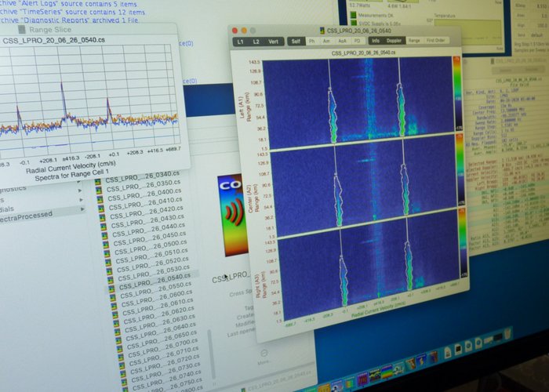Click the file icon beside CSS_LPRO_...26_0720.cs
The width and height of the screenshot is (549, 392).
tap(122, 374)
